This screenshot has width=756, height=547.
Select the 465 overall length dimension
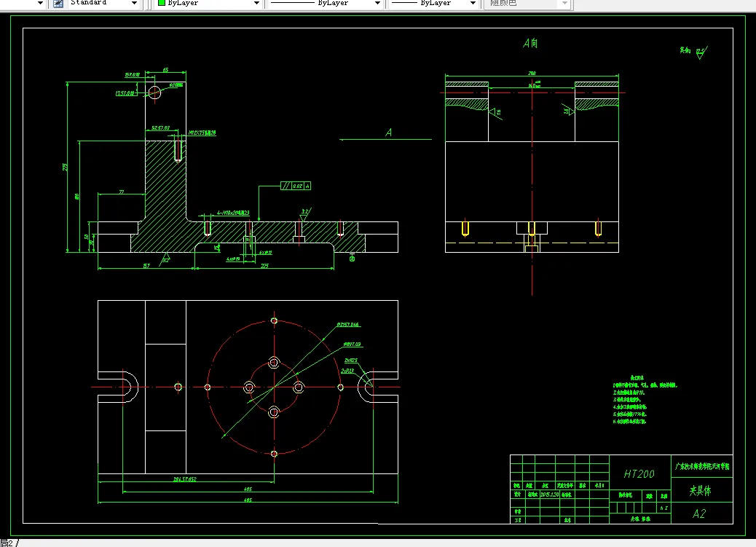[x=248, y=500]
